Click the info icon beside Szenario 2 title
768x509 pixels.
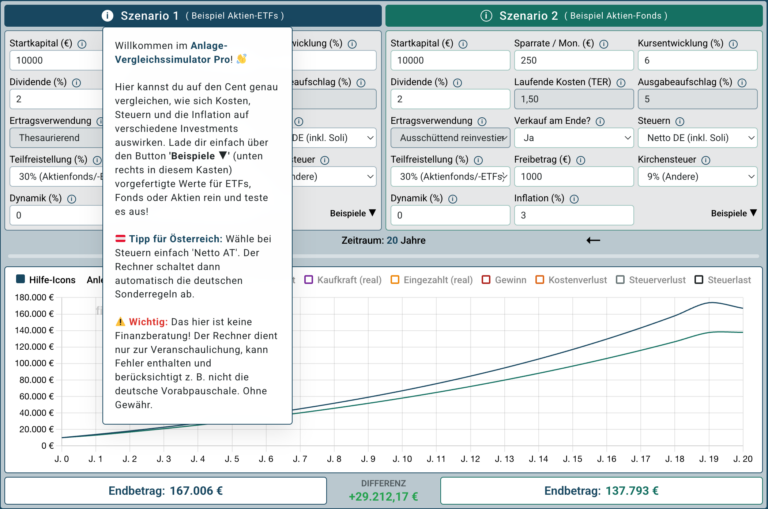[486, 16]
